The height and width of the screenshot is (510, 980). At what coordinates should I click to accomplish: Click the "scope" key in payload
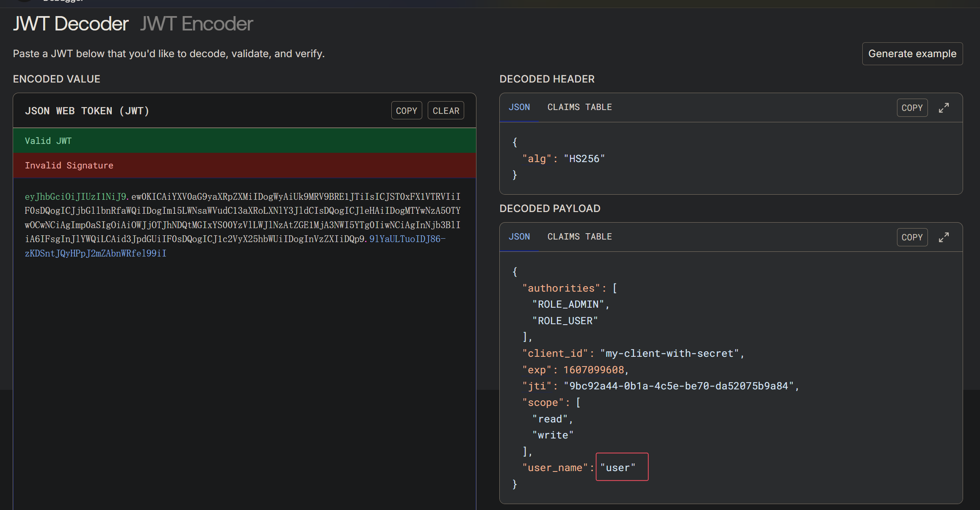tap(543, 402)
